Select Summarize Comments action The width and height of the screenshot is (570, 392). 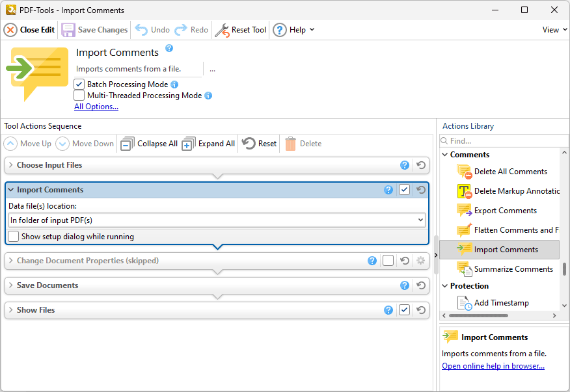pyautogui.click(x=505, y=269)
